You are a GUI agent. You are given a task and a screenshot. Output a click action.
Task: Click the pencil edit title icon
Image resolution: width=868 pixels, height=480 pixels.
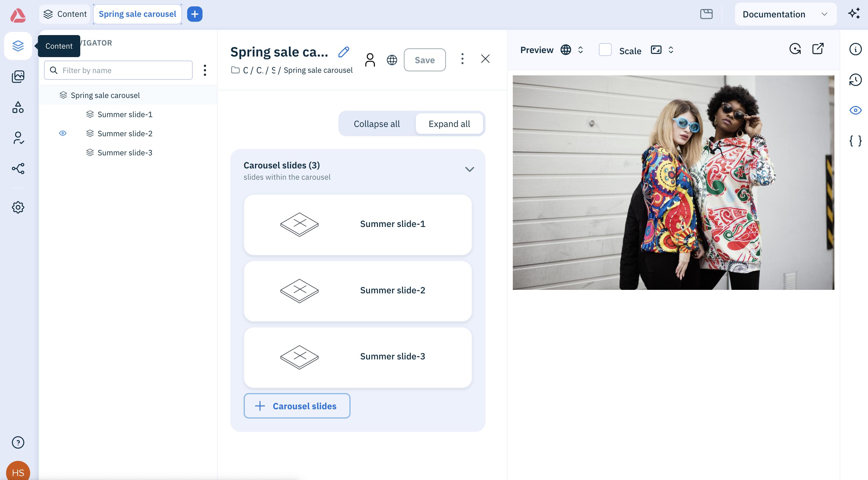[343, 52]
